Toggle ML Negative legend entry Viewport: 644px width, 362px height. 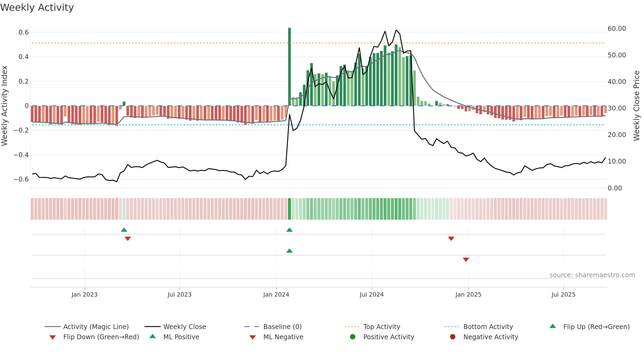click(276, 337)
